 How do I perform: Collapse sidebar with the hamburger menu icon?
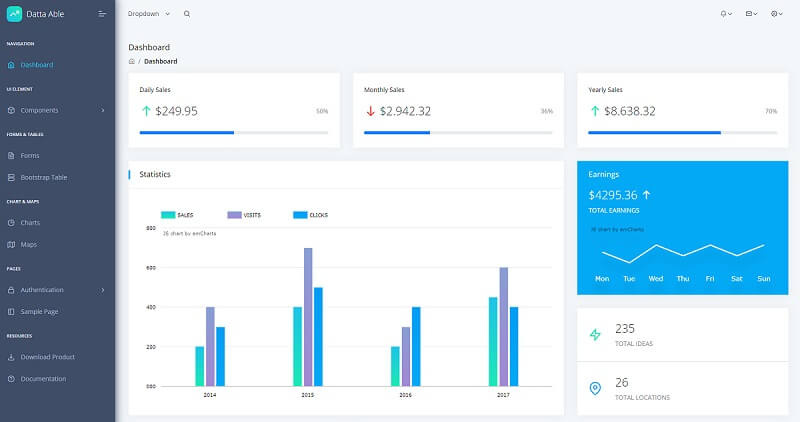tap(102, 14)
